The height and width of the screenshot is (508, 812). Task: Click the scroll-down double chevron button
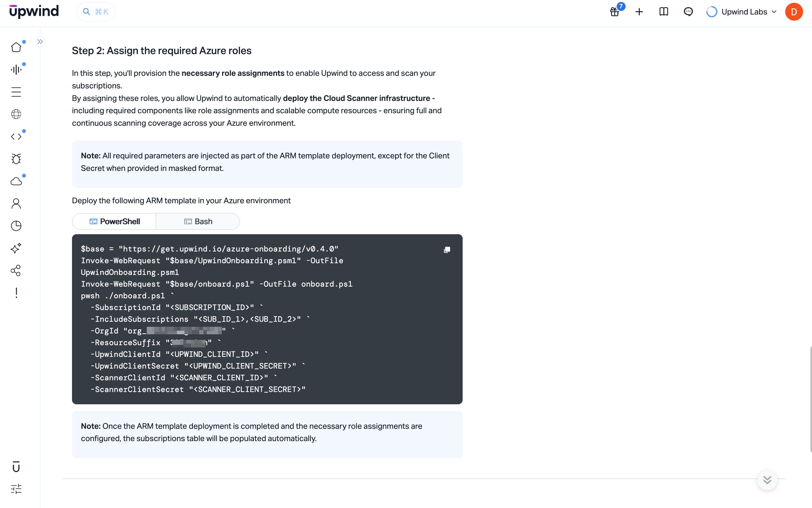click(x=767, y=480)
